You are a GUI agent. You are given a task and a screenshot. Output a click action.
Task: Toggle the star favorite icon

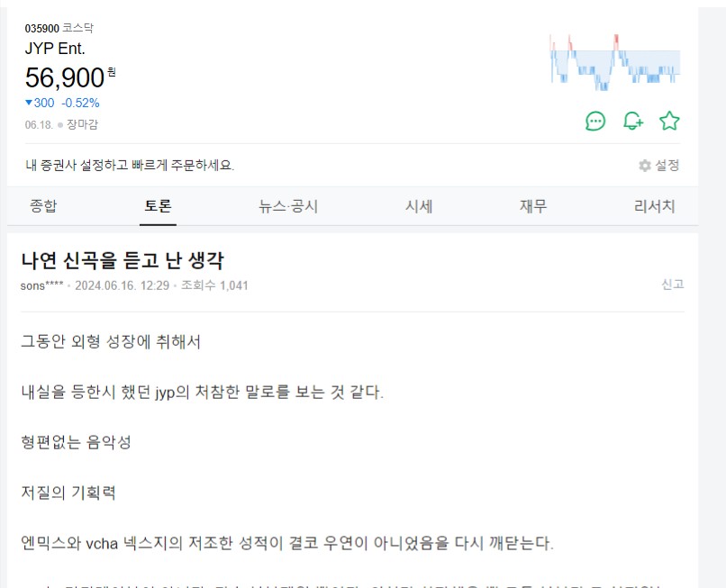[x=669, y=121]
